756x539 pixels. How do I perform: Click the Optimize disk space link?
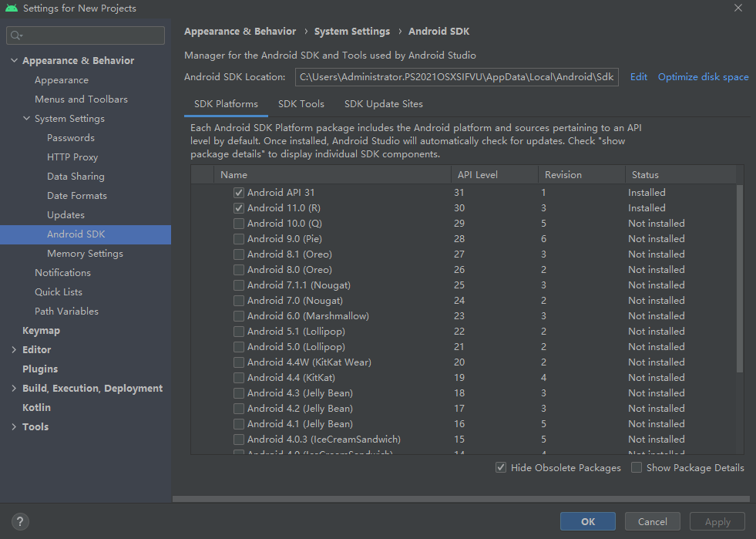click(x=703, y=77)
